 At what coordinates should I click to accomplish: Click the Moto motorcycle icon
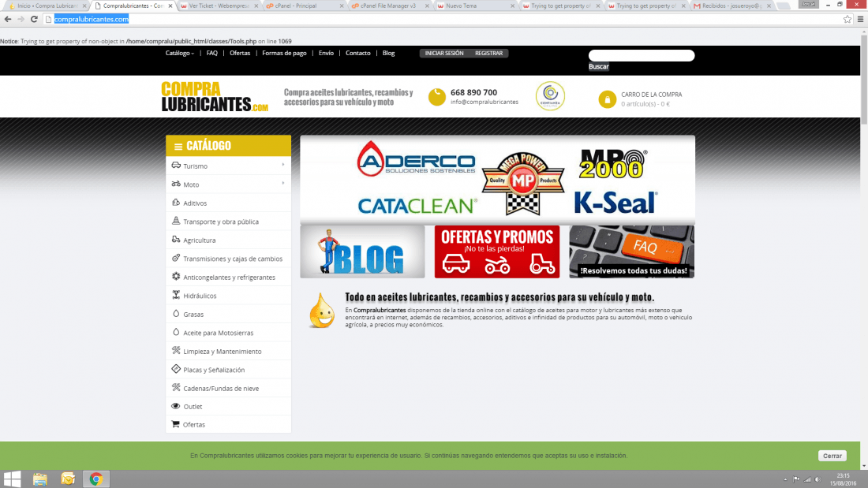coord(176,184)
